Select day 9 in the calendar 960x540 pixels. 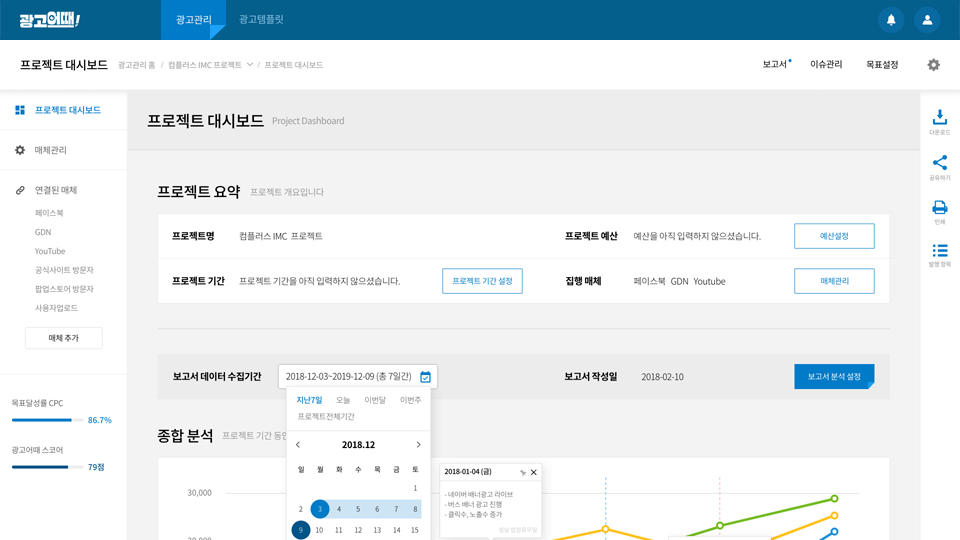click(301, 530)
